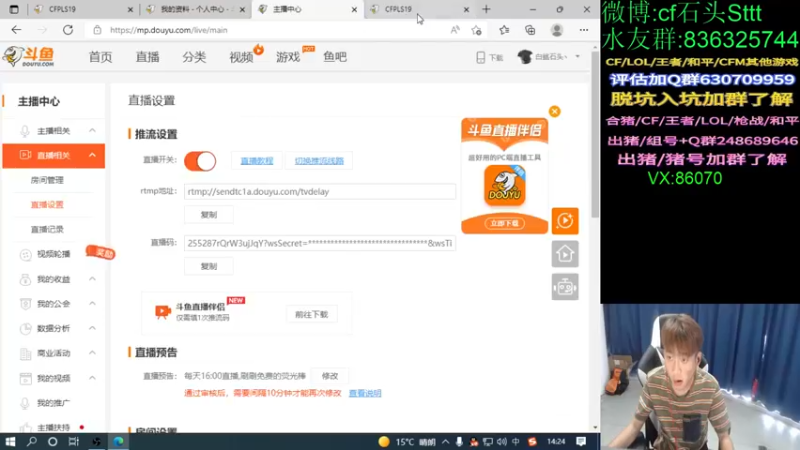Click the microphone icon in system tray

coord(459,442)
